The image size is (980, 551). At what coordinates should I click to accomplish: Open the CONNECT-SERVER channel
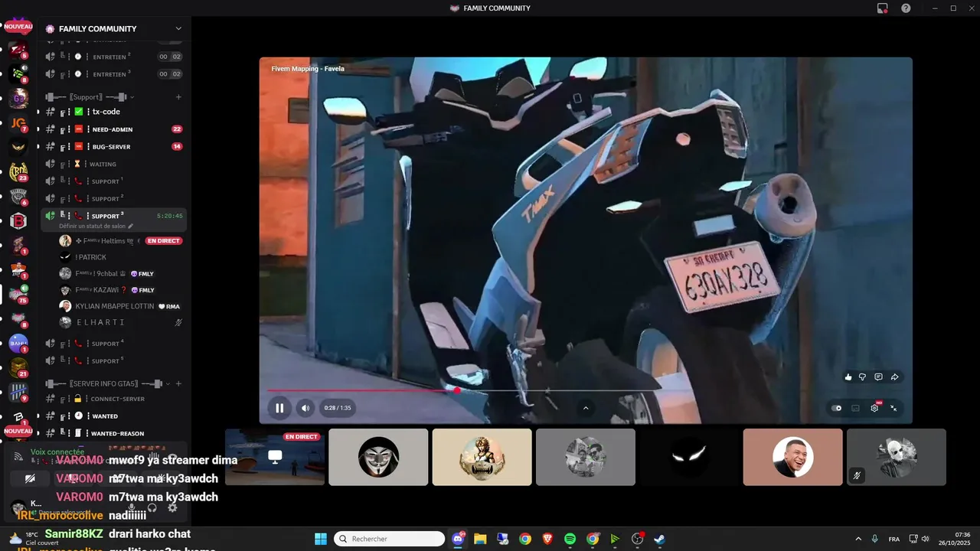coord(114,399)
